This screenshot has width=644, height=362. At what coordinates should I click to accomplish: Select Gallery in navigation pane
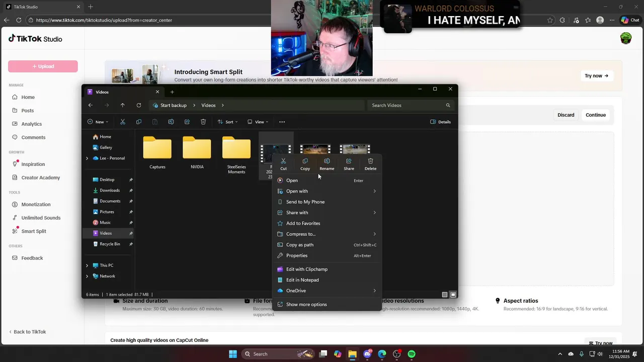click(x=106, y=147)
